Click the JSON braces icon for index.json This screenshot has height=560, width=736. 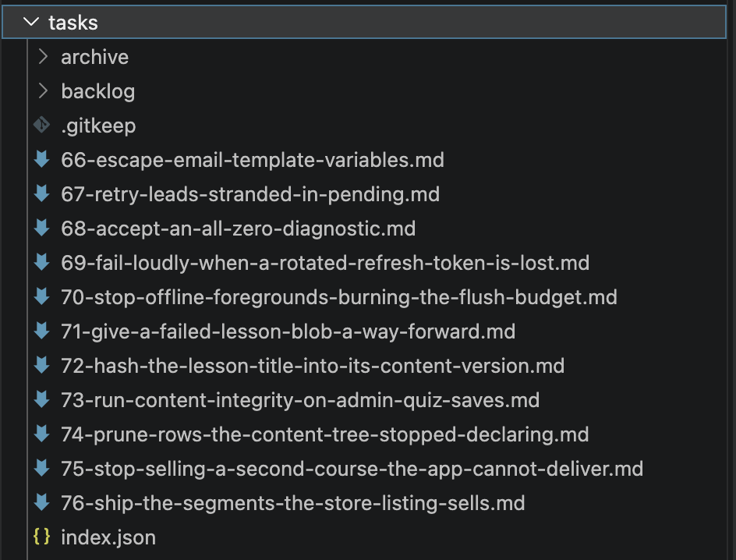click(42, 536)
